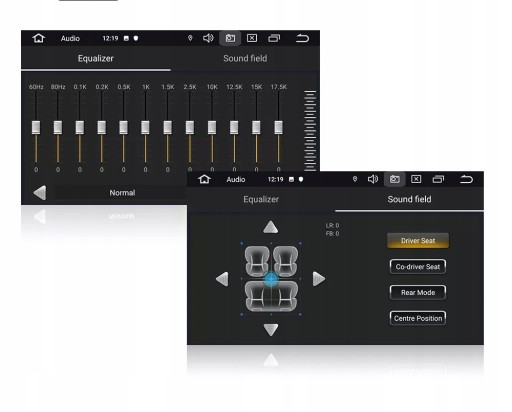512x412 pixels.
Task: Tap the back arrow in the Equalizer screen top bar
Action: click(x=302, y=38)
